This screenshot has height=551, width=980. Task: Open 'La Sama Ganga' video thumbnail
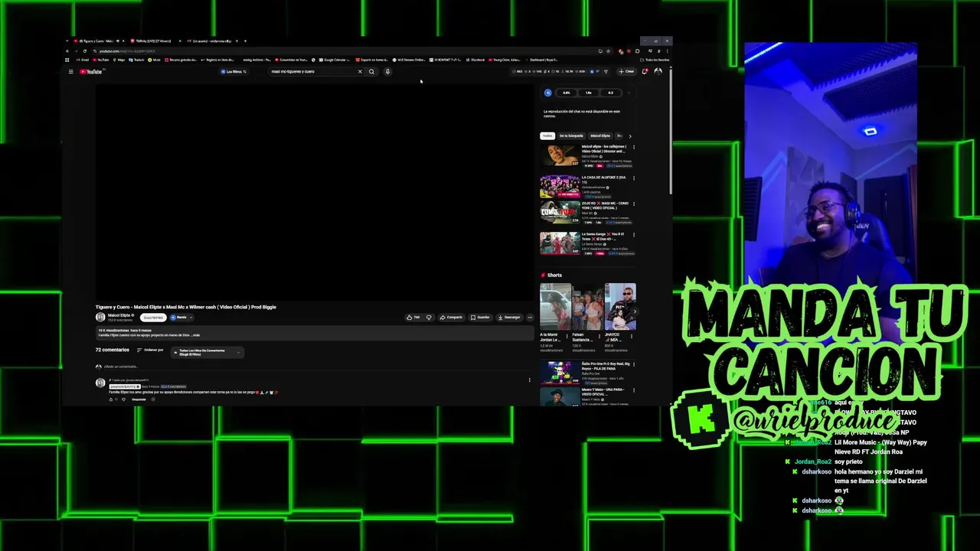pyautogui.click(x=560, y=243)
